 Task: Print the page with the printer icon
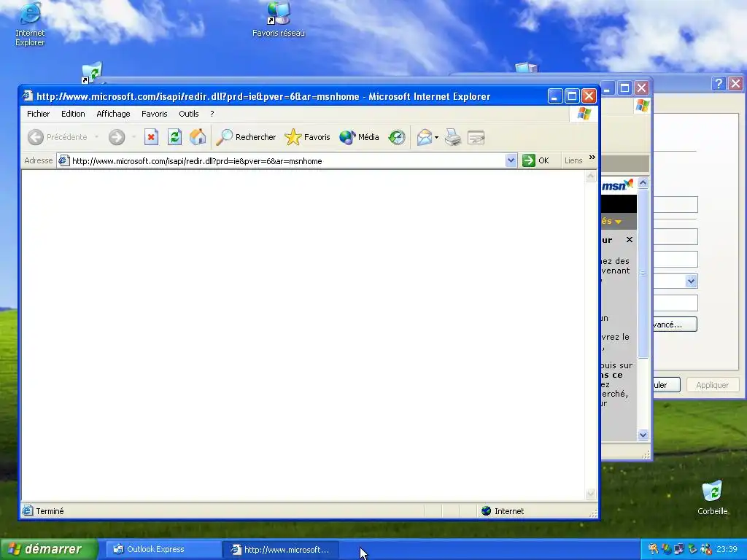[x=452, y=137]
